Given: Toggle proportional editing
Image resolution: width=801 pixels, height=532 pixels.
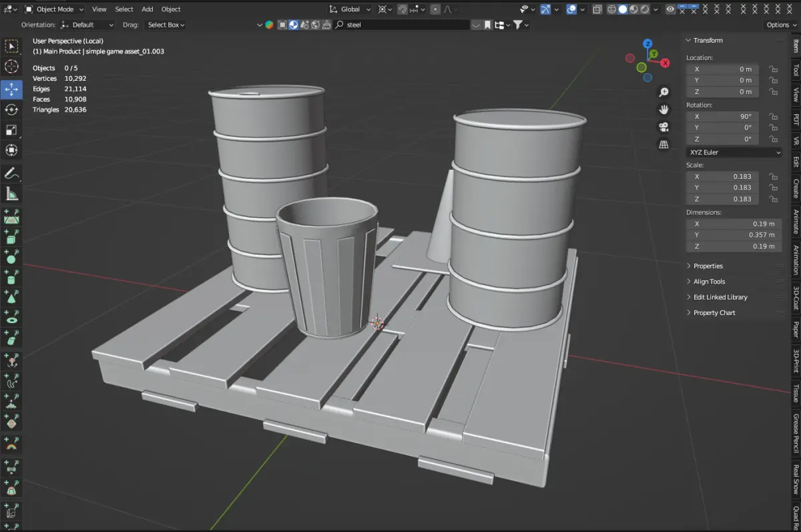Looking at the screenshot, I should [x=435, y=9].
